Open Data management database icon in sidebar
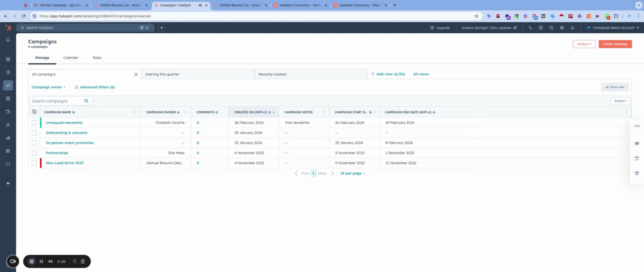The height and width of the screenshot is (272, 644). (x=8, y=151)
